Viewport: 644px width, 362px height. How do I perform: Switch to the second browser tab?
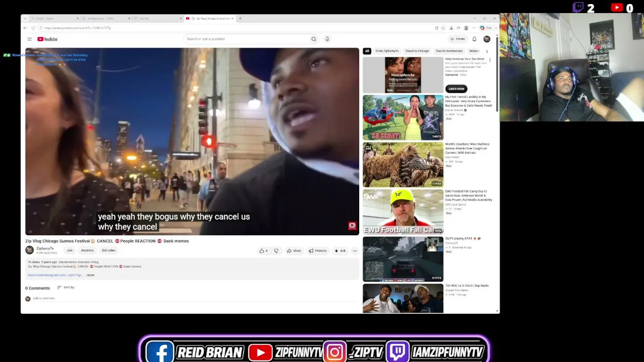click(x=106, y=19)
